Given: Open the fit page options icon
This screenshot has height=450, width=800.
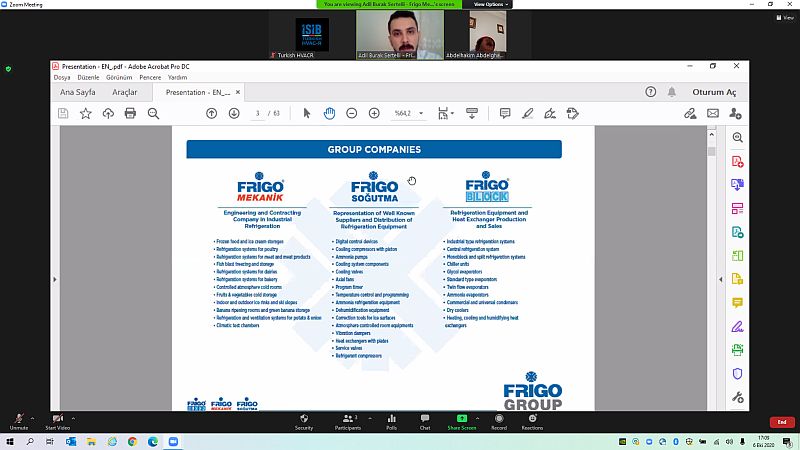Looking at the screenshot, I should (x=445, y=113).
